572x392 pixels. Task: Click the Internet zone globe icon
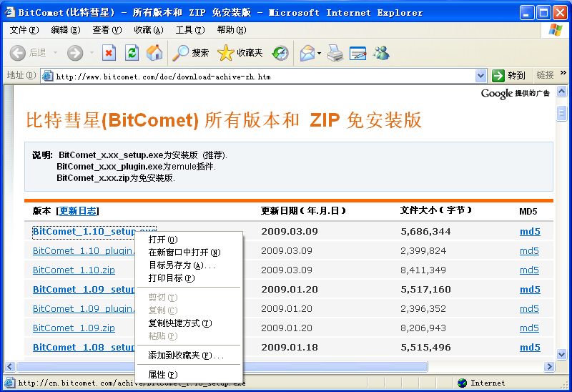462,383
